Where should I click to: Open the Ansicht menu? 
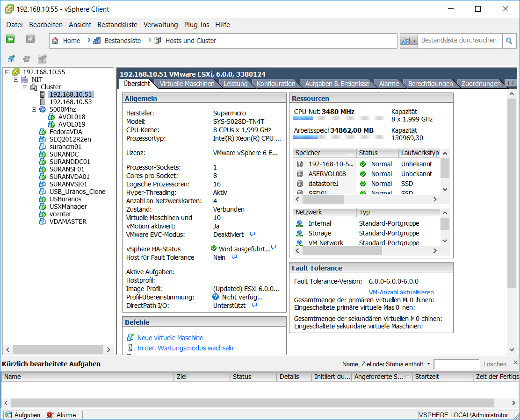[80, 25]
